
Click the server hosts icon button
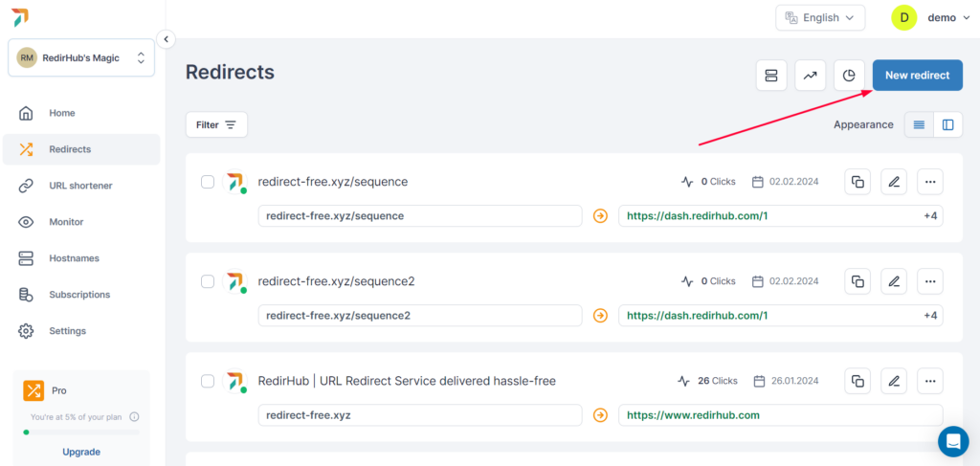[x=771, y=76]
